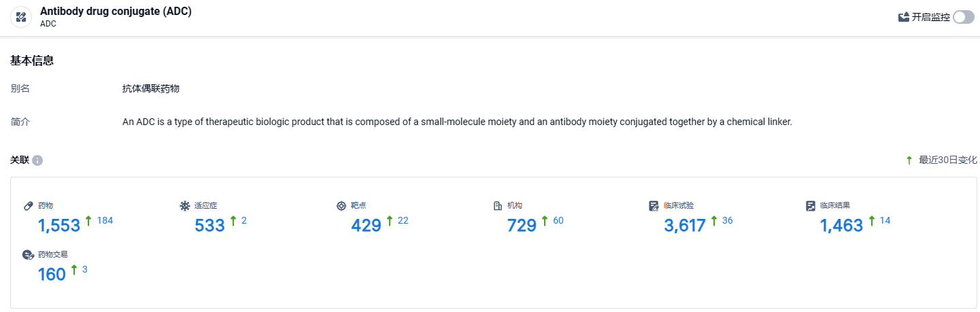This screenshot has height=312, width=980.
Task: Click the info icon beside 关联
Action: coord(37,160)
